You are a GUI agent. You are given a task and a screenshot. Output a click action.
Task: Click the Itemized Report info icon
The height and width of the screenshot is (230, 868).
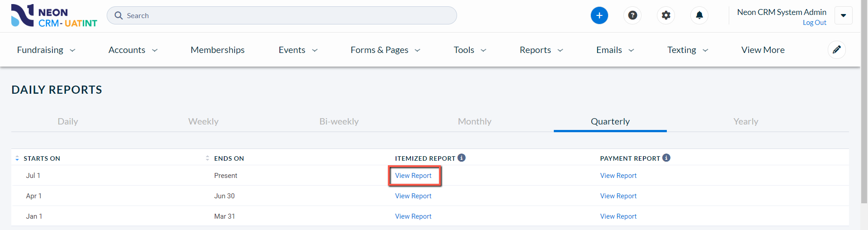[x=462, y=158]
